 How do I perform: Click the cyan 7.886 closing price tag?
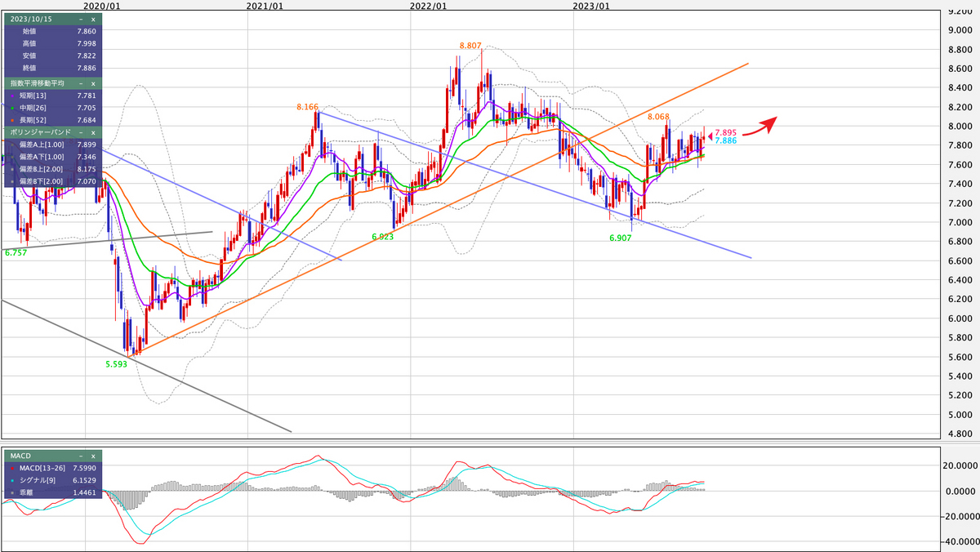(726, 141)
